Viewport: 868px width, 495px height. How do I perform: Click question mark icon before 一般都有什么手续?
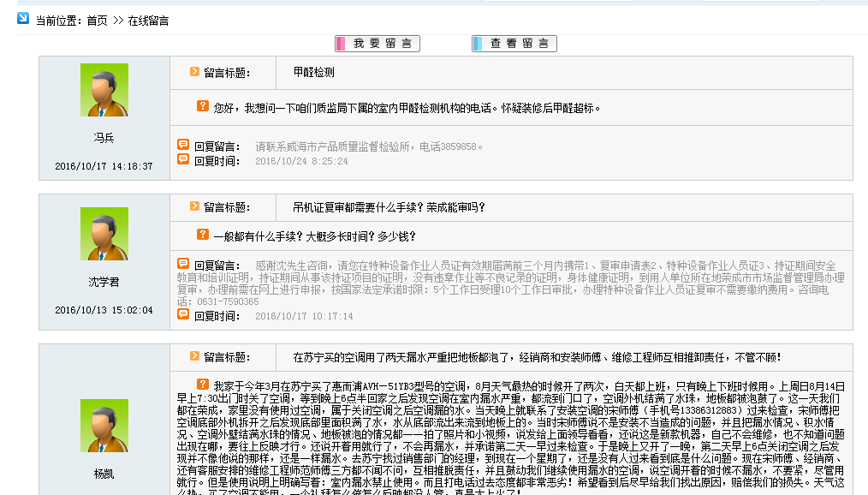click(203, 234)
